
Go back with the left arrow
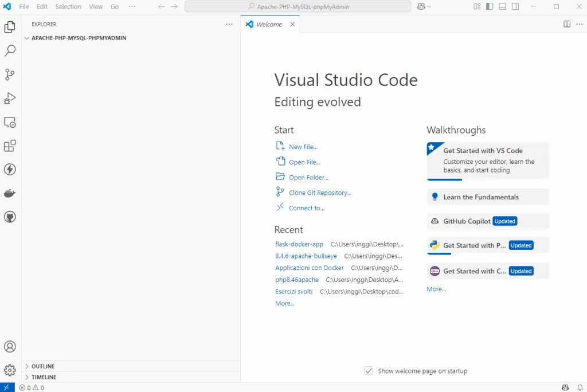tap(161, 6)
